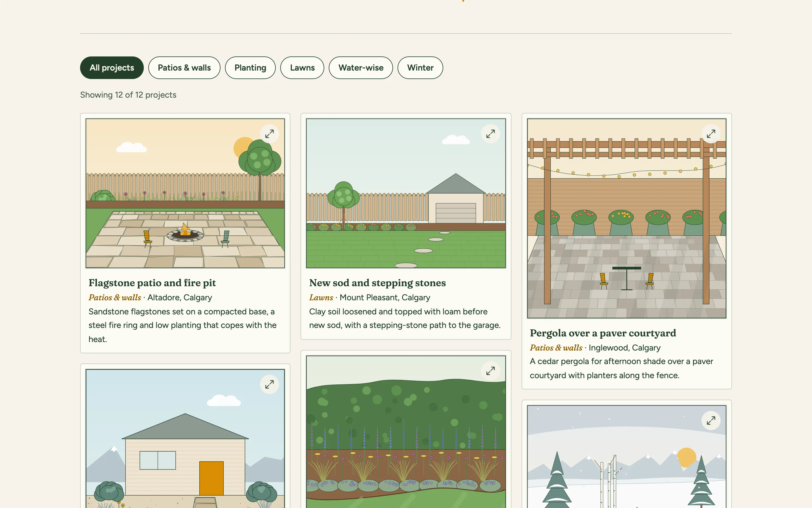Open the pergola courtyard illustration
This screenshot has width=812, height=508.
pyautogui.click(x=626, y=218)
